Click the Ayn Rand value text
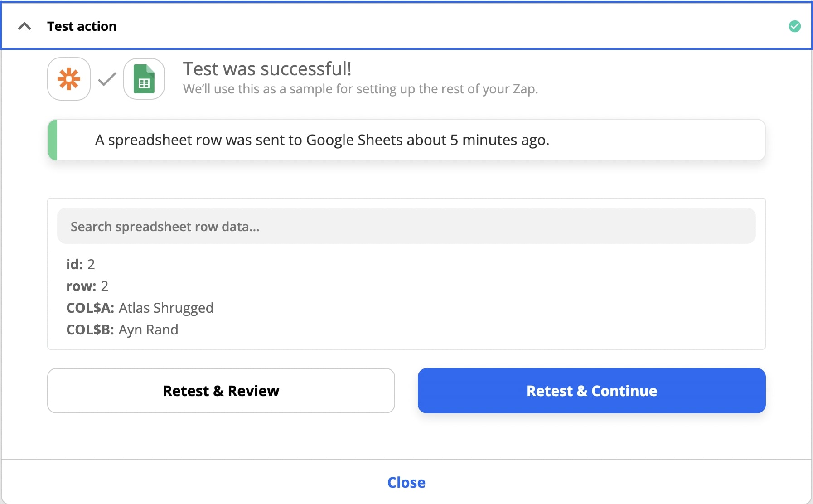 pyautogui.click(x=149, y=330)
